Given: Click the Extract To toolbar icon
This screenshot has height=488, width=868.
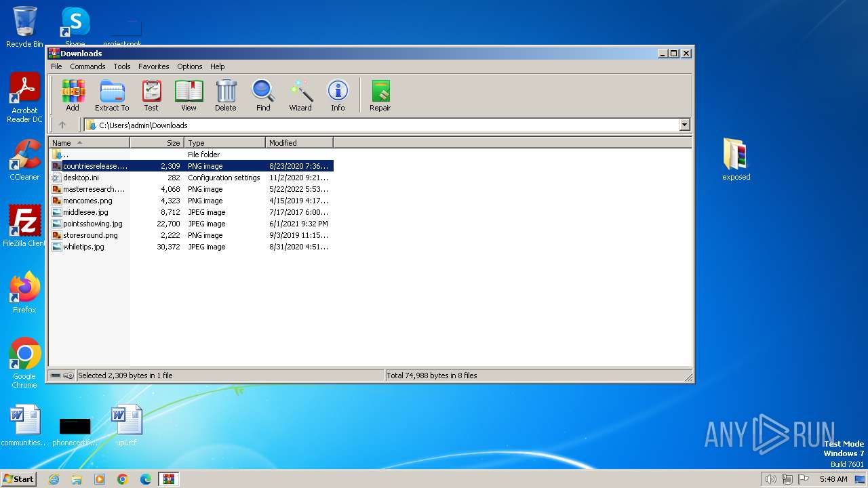Looking at the screenshot, I should click(x=112, y=95).
